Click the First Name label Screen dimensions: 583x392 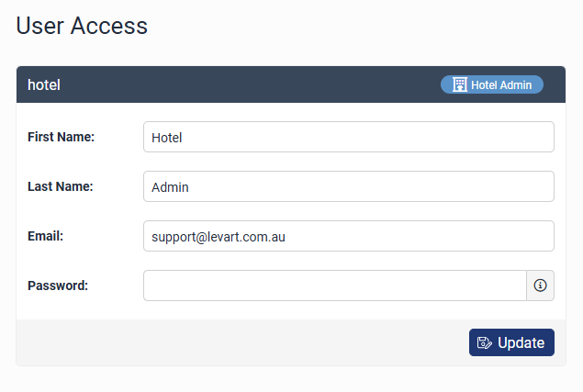62,137
